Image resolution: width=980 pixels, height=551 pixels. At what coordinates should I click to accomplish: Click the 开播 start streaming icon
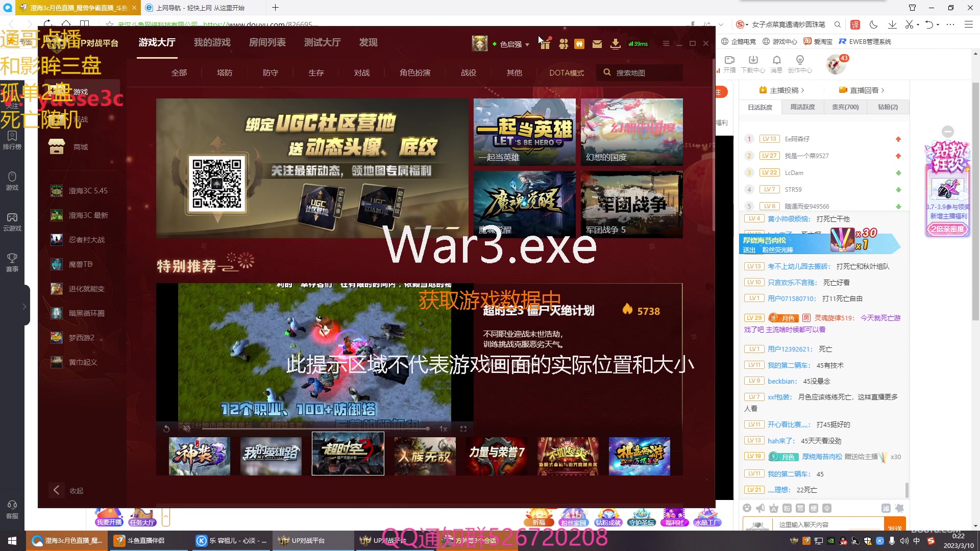[x=729, y=64]
